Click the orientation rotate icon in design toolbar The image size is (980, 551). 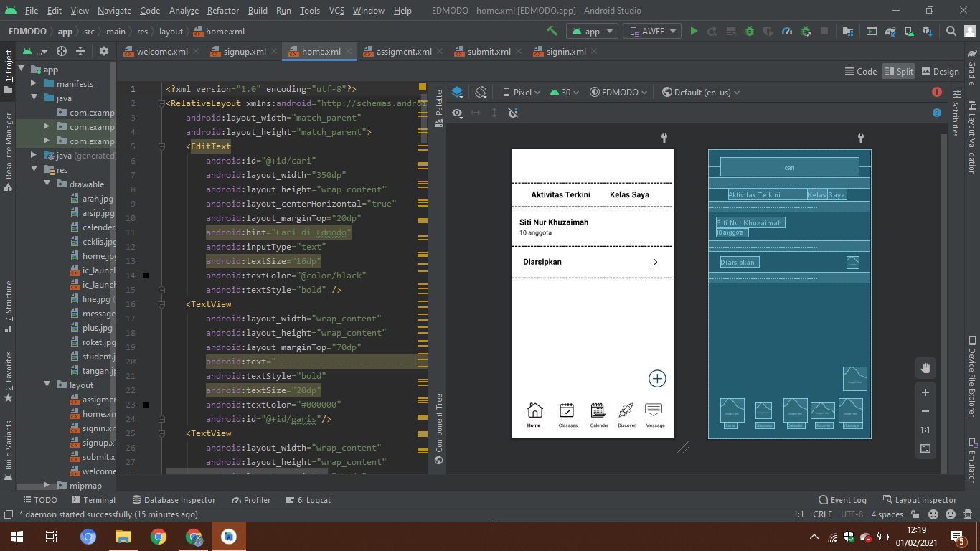pos(481,92)
